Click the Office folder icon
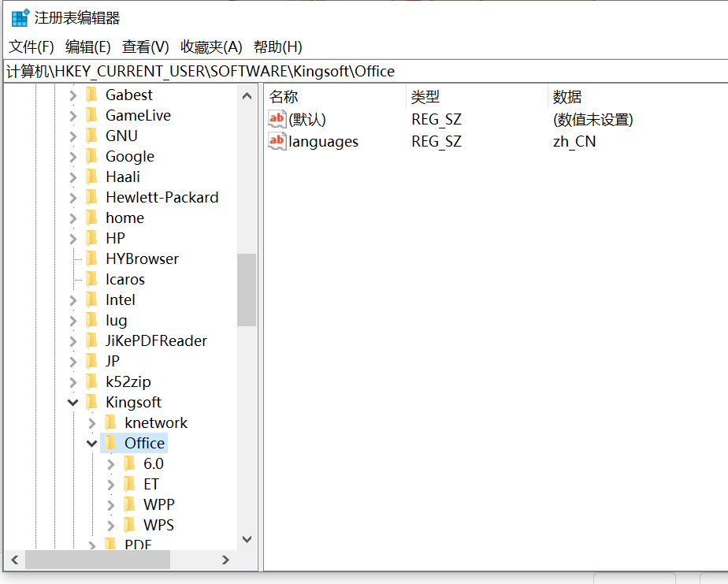The image size is (728, 584). [x=111, y=443]
